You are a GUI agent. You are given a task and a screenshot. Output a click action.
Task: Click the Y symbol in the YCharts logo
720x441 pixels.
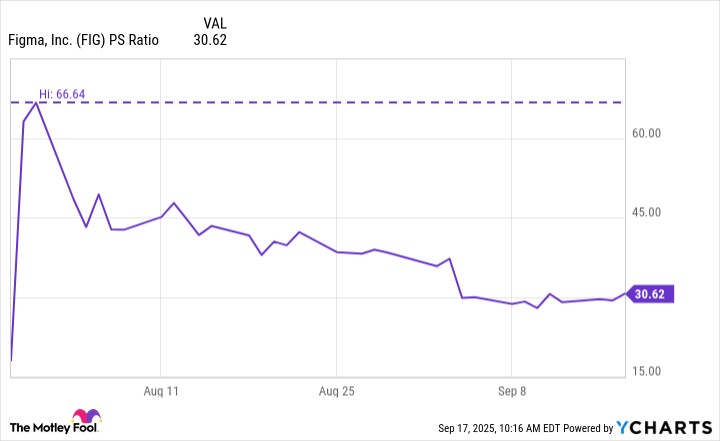[623, 427]
